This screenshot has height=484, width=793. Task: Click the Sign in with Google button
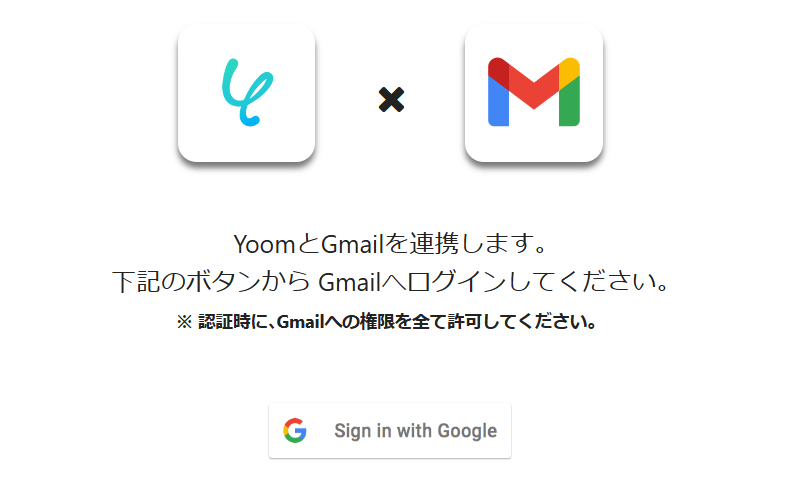point(390,430)
